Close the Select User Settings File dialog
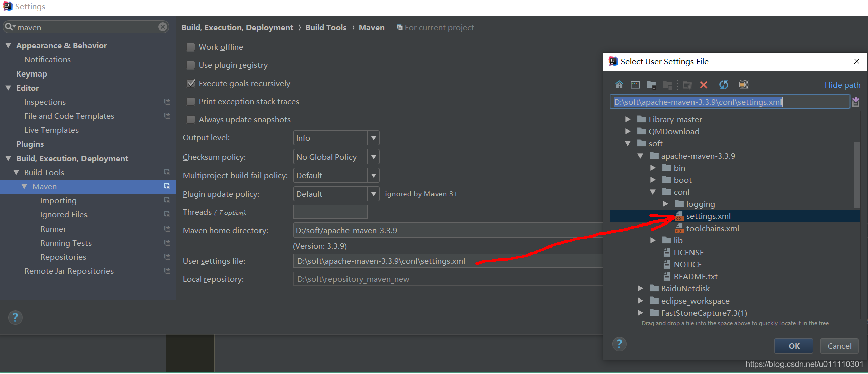This screenshot has height=374, width=868. tap(857, 61)
